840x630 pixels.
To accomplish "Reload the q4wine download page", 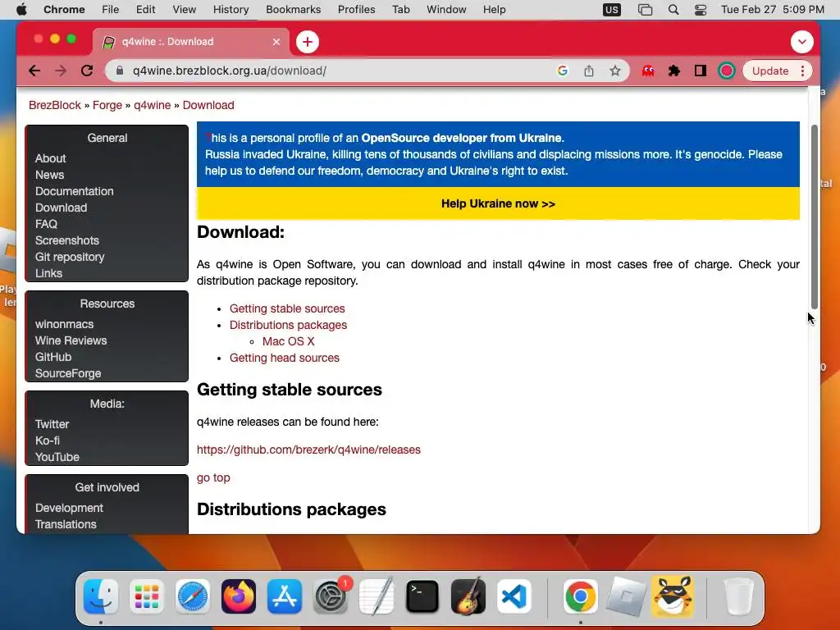I will [87, 71].
